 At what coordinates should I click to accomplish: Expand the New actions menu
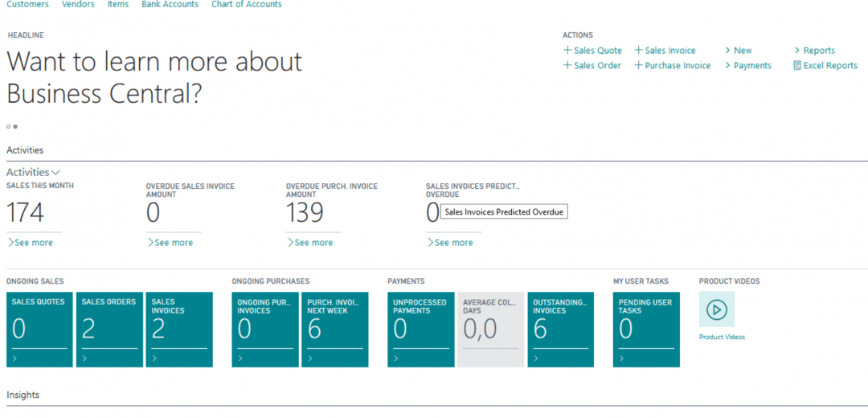[x=738, y=51]
